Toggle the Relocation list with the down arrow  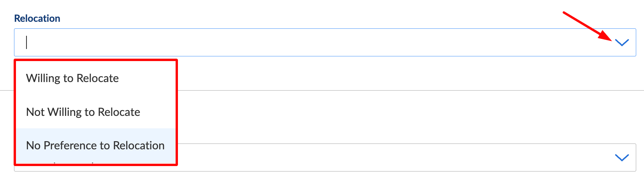coord(622,42)
